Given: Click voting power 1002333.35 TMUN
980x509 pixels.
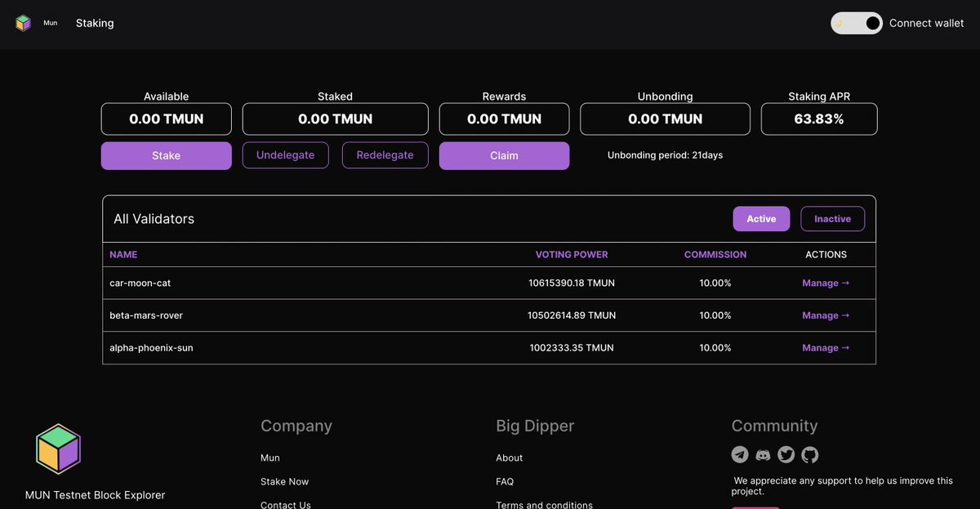Looking at the screenshot, I should click(x=572, y=348).
